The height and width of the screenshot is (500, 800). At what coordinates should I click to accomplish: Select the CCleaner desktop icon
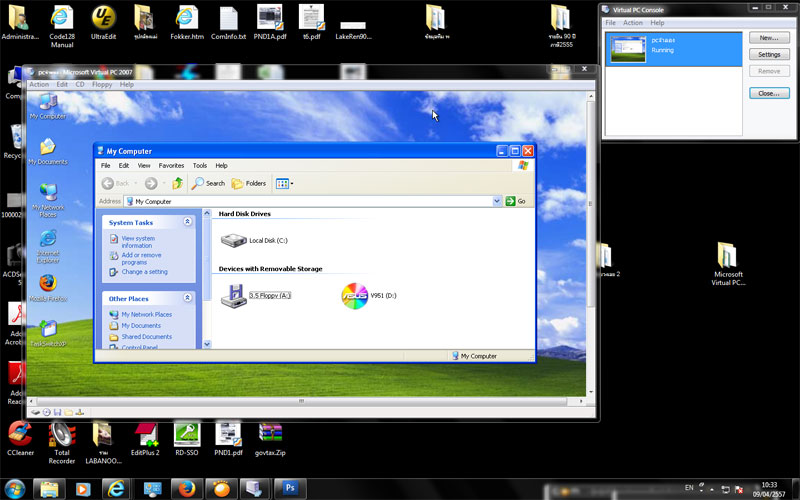tap(20, 438)
